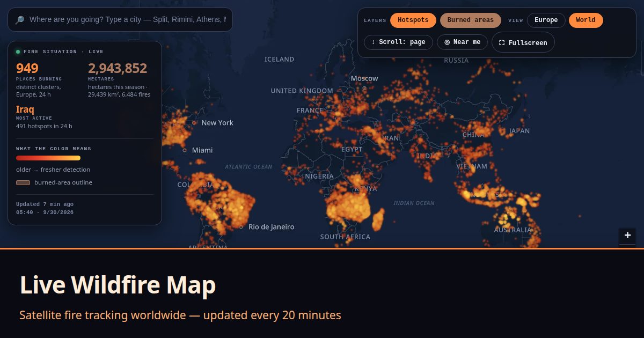The height and width of the screenshot is (338, 644).
Task: Click the burned-area outline swatch
Action: 23,183
